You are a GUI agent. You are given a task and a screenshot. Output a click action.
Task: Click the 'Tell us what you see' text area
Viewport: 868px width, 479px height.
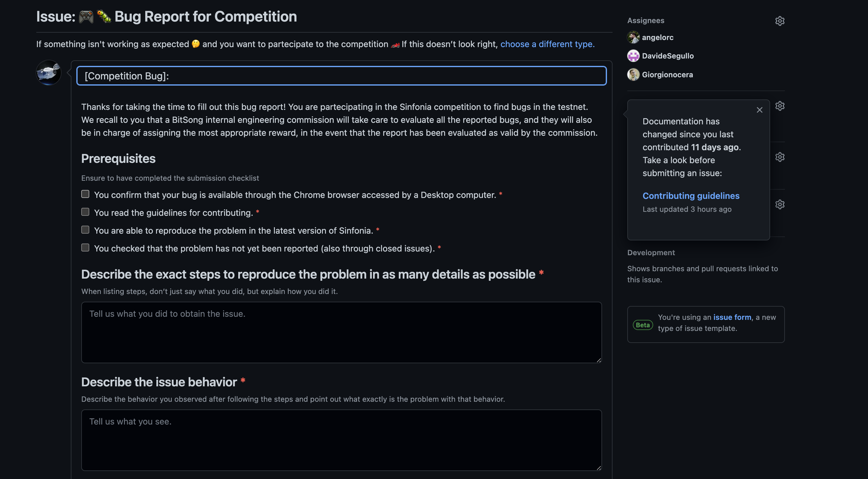(341, 440)
